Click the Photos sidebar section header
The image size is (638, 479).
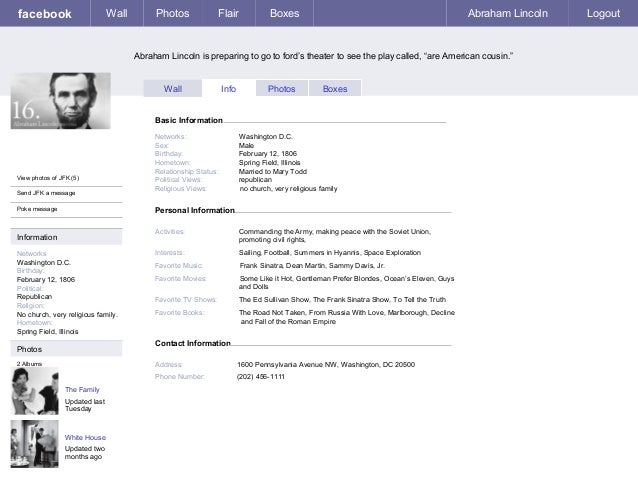[x=66, y=349]
